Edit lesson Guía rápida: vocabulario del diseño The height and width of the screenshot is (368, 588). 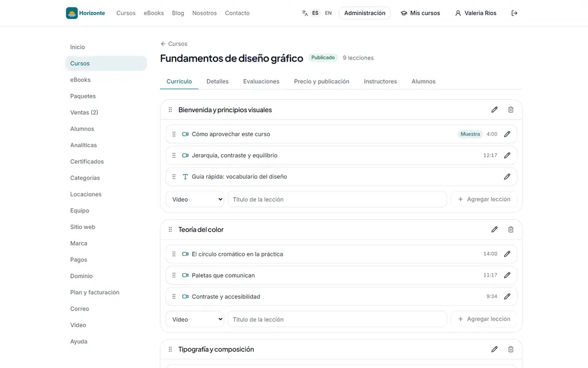[507, 177]
